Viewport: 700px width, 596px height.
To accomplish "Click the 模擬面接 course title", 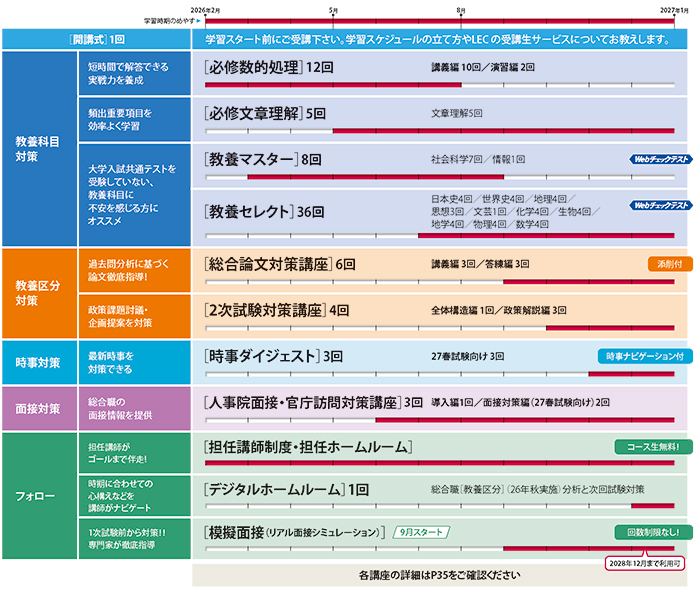I will pos(288,533).
